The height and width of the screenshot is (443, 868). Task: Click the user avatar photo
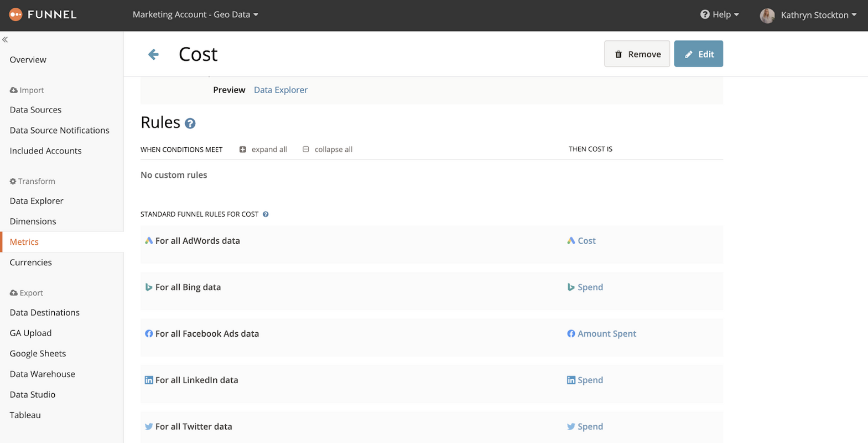[x=767, y=16]
